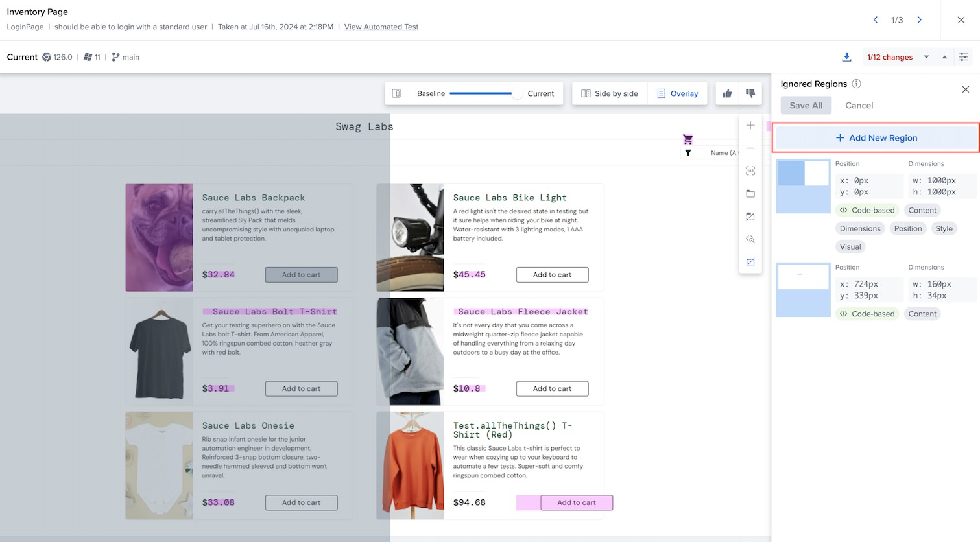This screenshot has height=542, width=980.
Task: Toggle the Dimensions tag on first region
Action: point(860,228)
